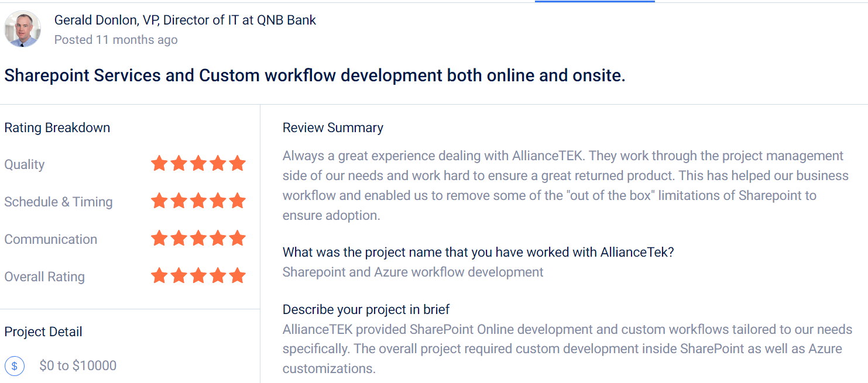
Task: Click Gerald Donlon's profile photo
Action: (22, 29)
